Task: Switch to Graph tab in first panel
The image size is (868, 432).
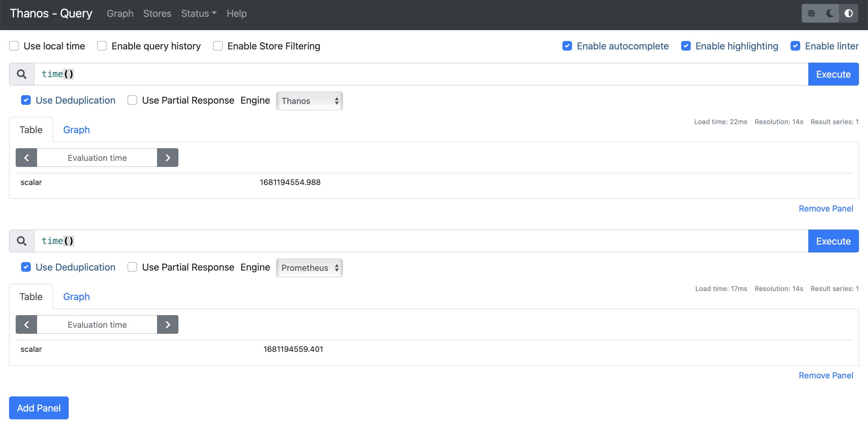Action: pyautogui.click(x=77, y=130)
